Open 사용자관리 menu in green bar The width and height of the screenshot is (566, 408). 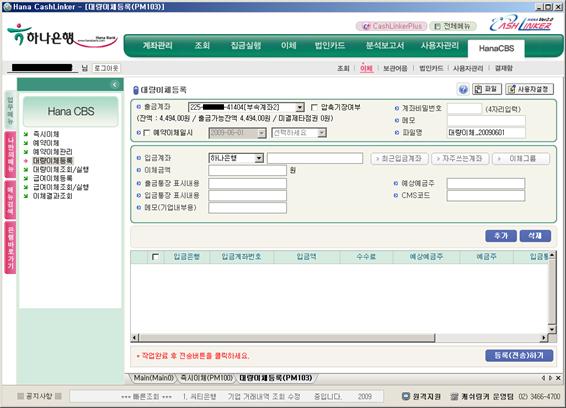[440, 45]
